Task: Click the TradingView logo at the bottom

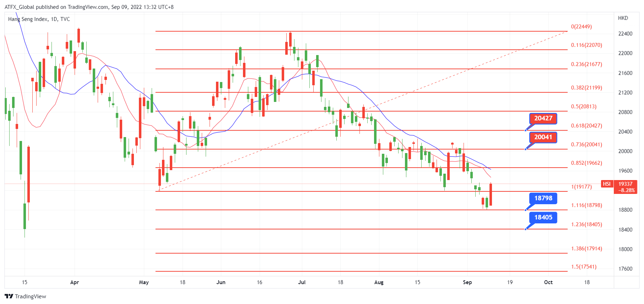Action: pyautogui.click(x=25, y=297)
